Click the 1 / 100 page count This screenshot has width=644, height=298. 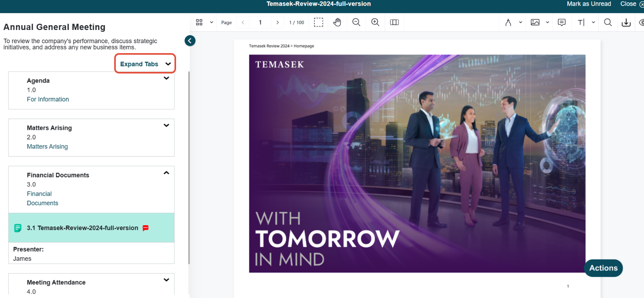[x=297, y=22]
